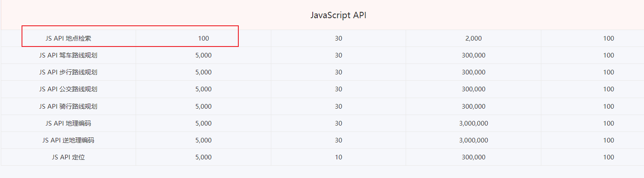The height and width of the screenshot is (178, 644).
Task: Click 30 in the JS API 公交路线规划 row
Action: (x=338, y=89)
